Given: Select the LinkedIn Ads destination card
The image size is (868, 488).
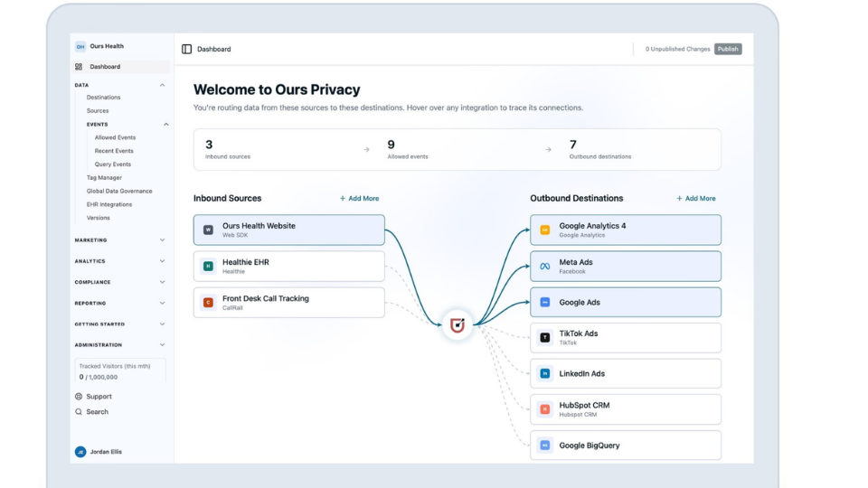Looking at the screenshot, I should [626, 373].
